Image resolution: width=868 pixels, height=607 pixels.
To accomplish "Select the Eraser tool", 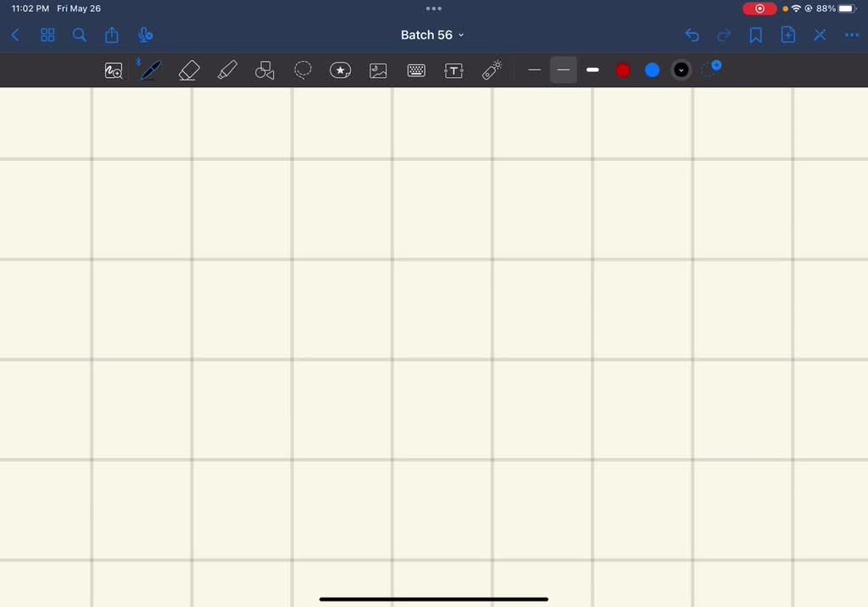I will coord(189,70).
